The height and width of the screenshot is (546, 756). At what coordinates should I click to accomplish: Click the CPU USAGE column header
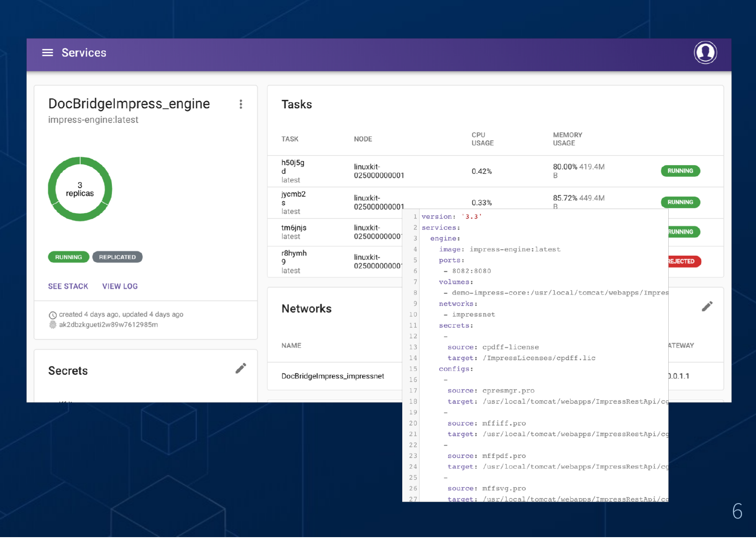[x=483, y=139]
